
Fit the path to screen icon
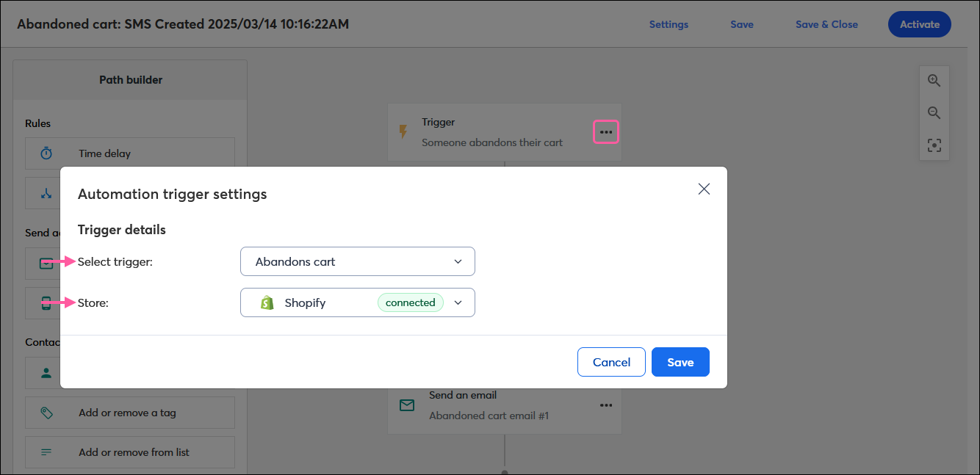coord(934,145)
